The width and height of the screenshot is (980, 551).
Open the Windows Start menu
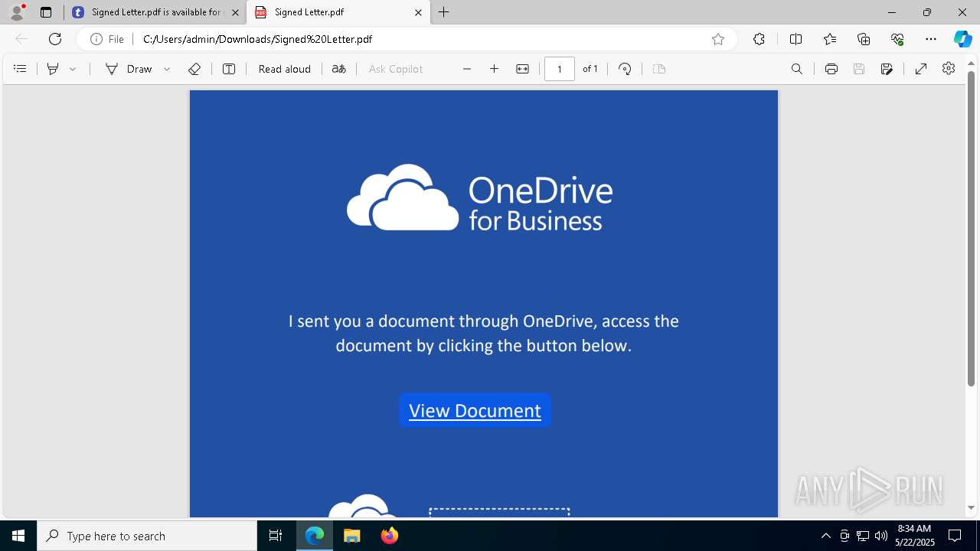(18, 536)
